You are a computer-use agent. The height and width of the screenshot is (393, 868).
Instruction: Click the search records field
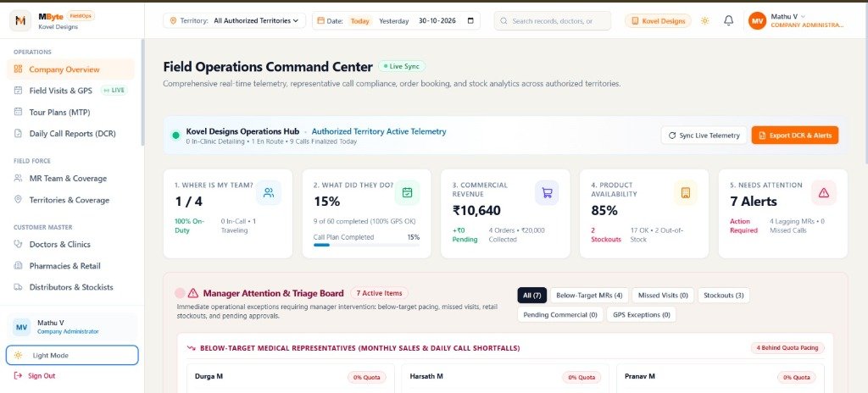[x=553, y=21]
